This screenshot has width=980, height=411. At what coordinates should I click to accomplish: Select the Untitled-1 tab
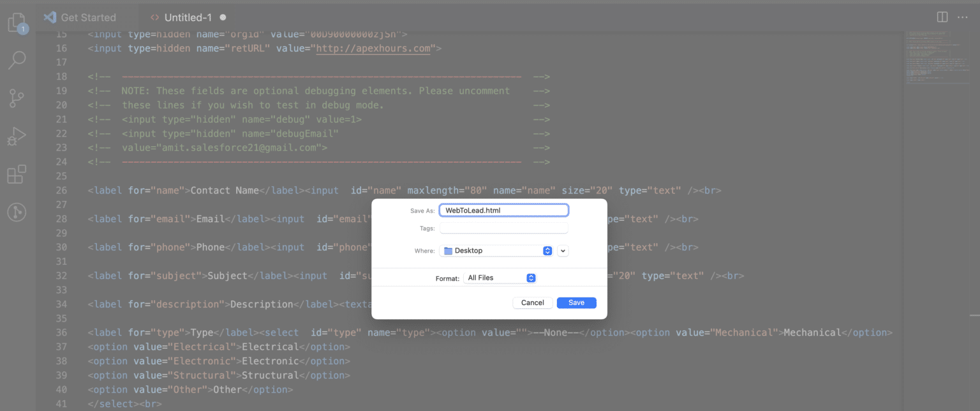click(188, 17)
